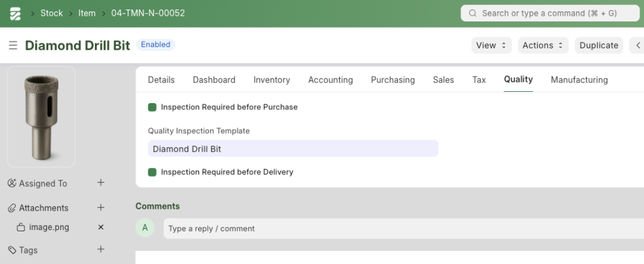Add a tag with plus icon
Viewport: 644px width, 264px height.
pyautogui.click(x=101, y=249)
